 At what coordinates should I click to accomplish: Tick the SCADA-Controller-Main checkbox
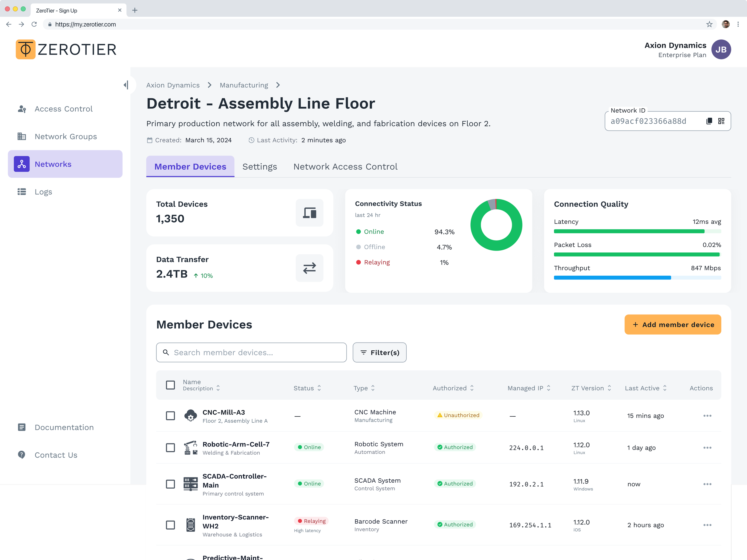(171, 484)
